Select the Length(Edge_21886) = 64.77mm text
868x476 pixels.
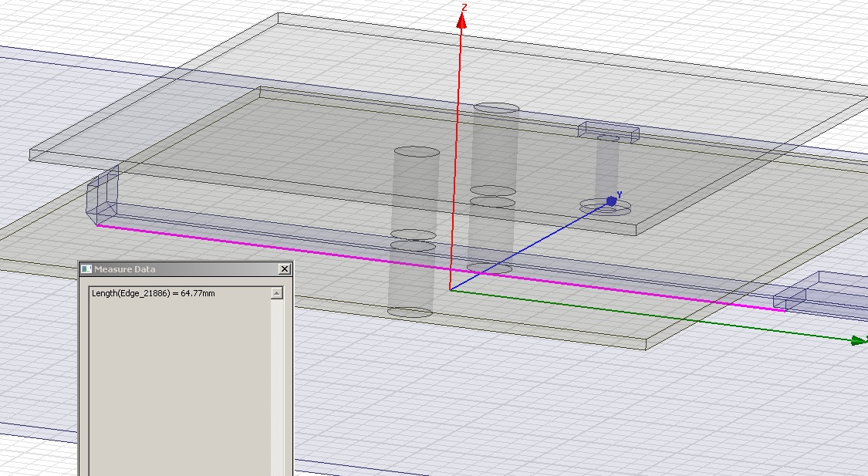154,293
